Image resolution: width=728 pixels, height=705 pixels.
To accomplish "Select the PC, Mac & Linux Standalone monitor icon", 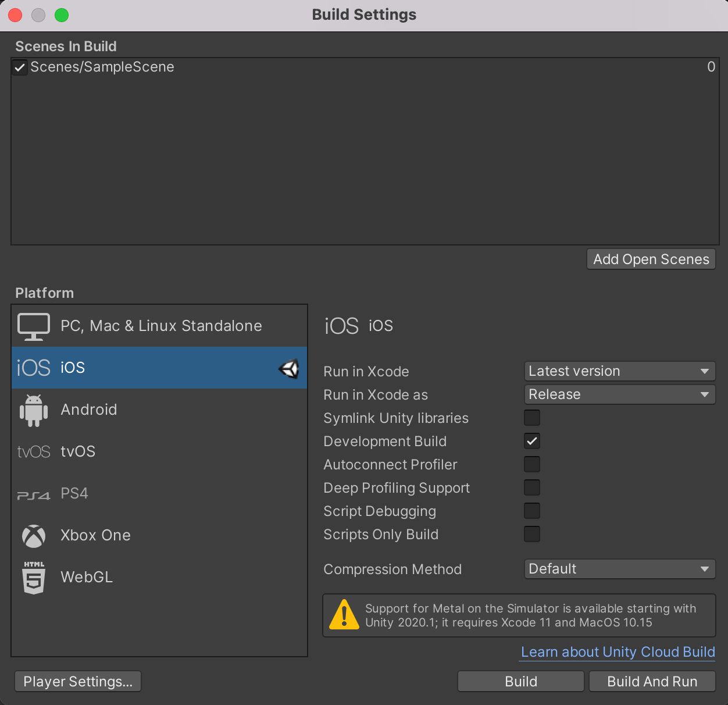I will coord(34,326).
